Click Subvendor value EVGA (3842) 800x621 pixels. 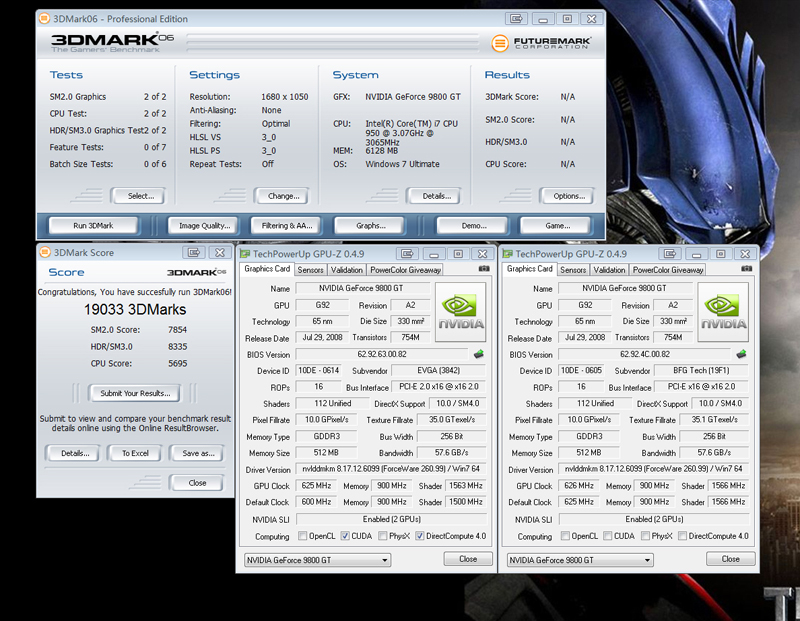click(439, 370)
